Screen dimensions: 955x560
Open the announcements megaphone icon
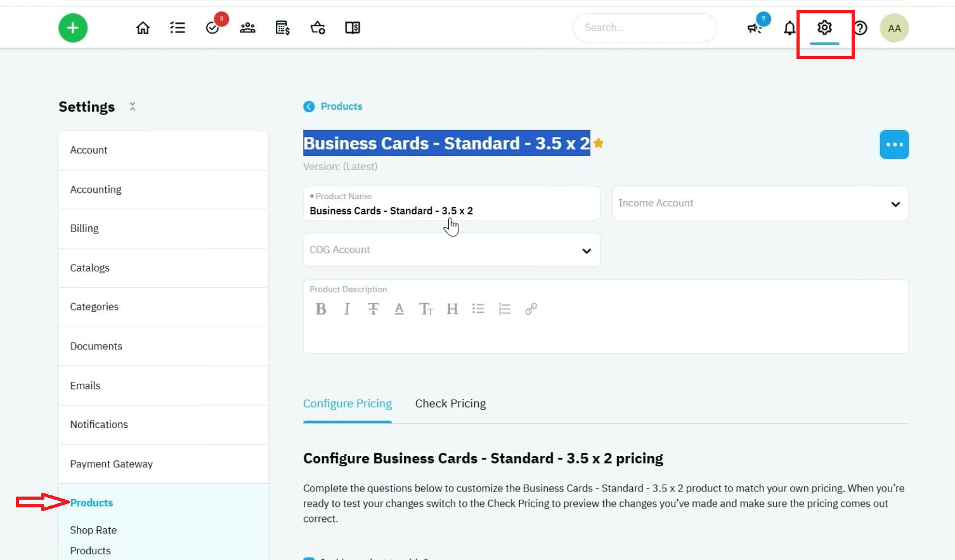(754, 28)
